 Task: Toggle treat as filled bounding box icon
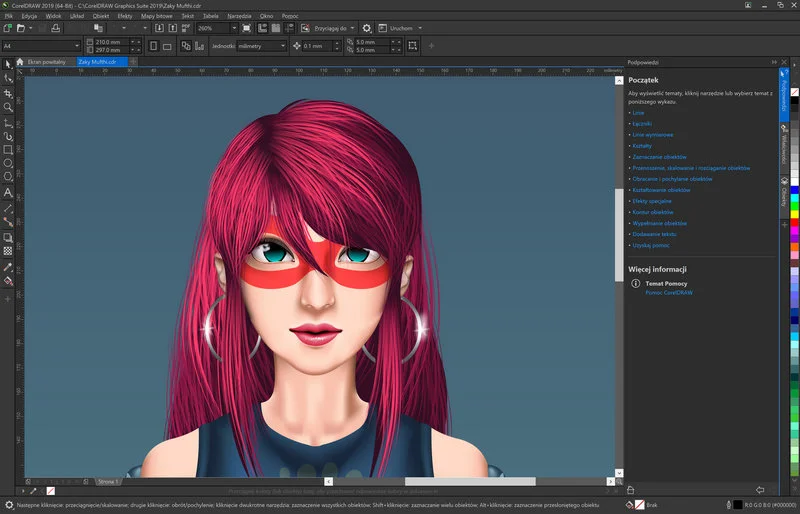[412, 46]
